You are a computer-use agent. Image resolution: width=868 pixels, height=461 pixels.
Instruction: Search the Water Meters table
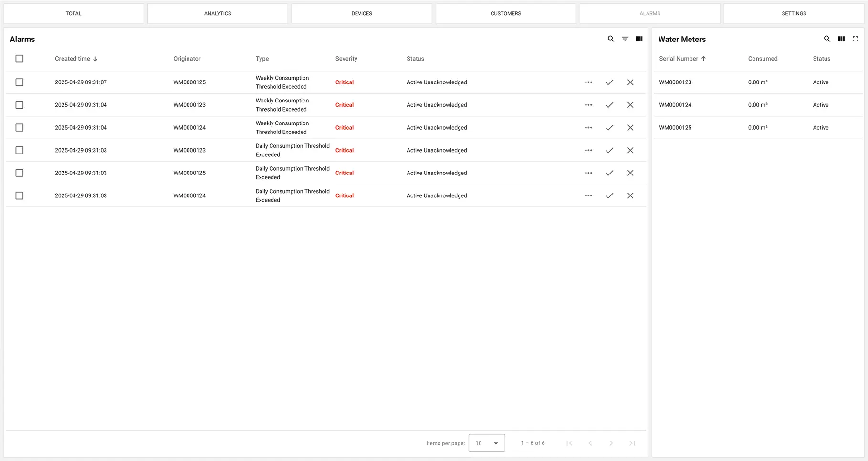(827, 39)
